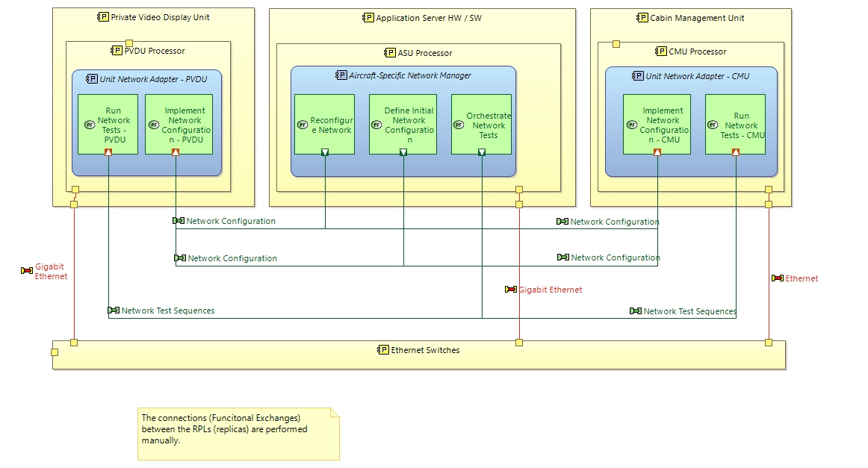Click the Unit Network Adapter - PVDU icon
Screen dimensions: 868x468
(x=92, y=79)
